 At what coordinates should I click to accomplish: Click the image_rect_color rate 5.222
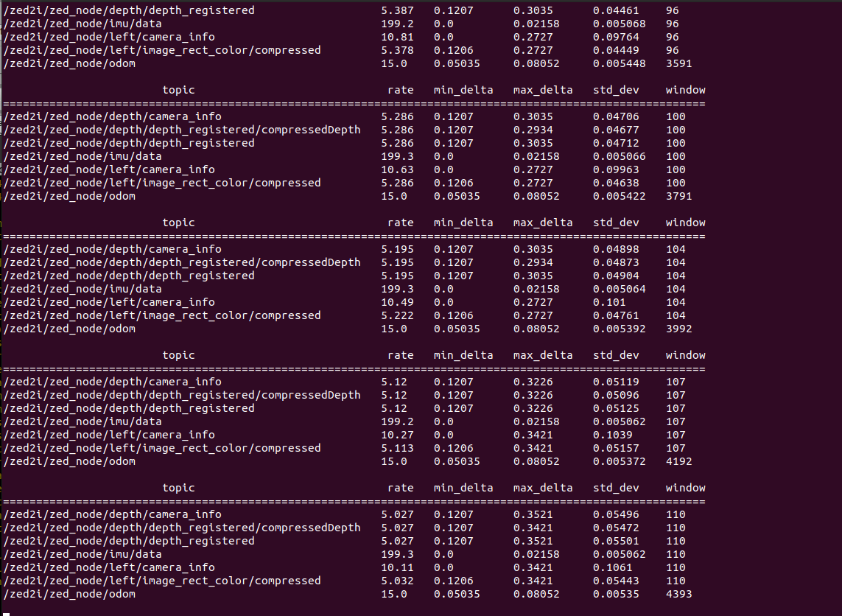pyautogui.click(x=397, y=315)
